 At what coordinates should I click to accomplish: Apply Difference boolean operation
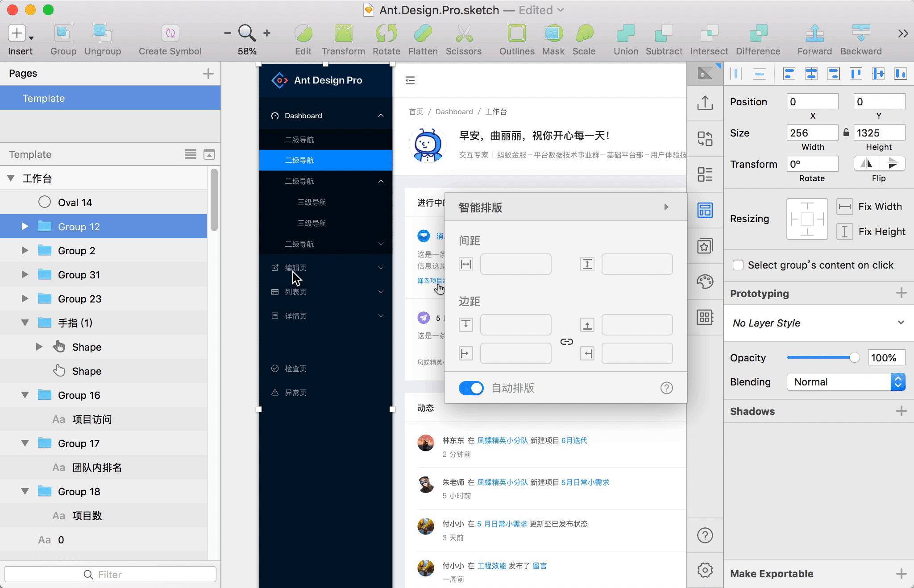[758, 33]
